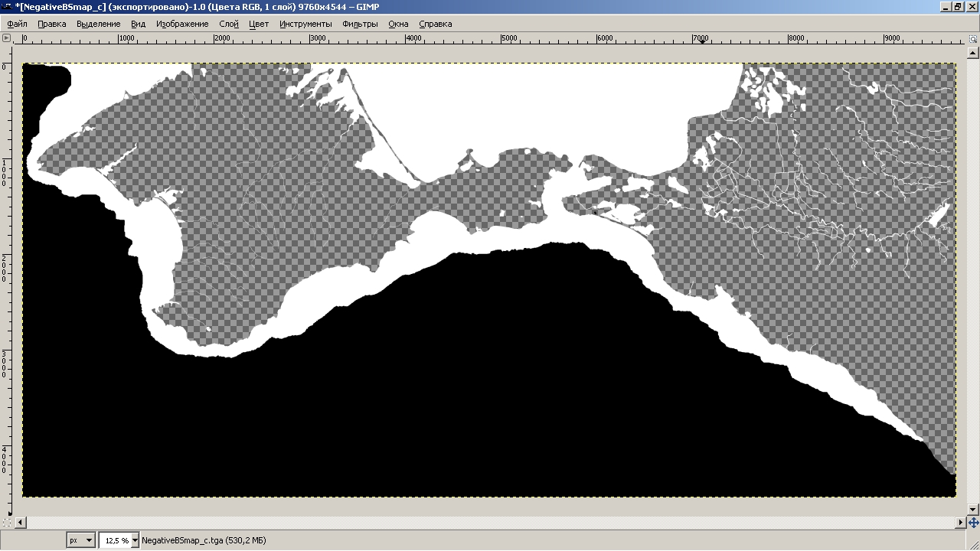Image resolution: width=980 pixels, height=551 pixels.
Task: Click the horizontal ruler above the canvas
Action: click(x=489, y=37)
